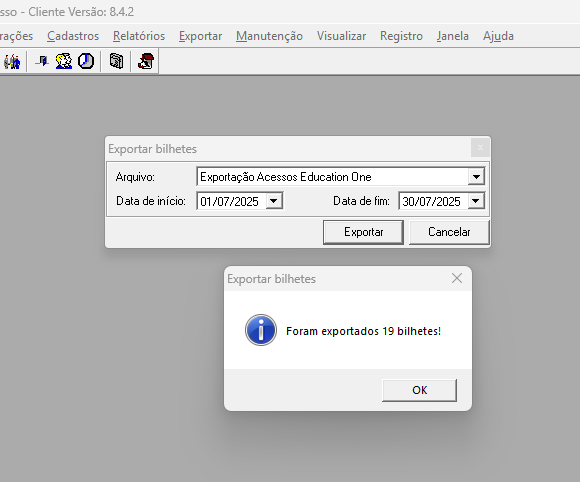Open the Ajuda menu

(498, 36)
